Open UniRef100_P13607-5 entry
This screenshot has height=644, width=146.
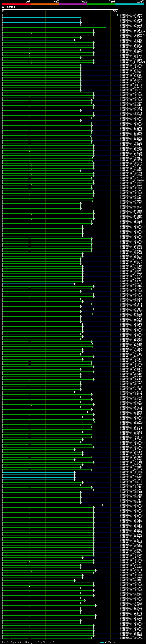click(x=132, y=63)
